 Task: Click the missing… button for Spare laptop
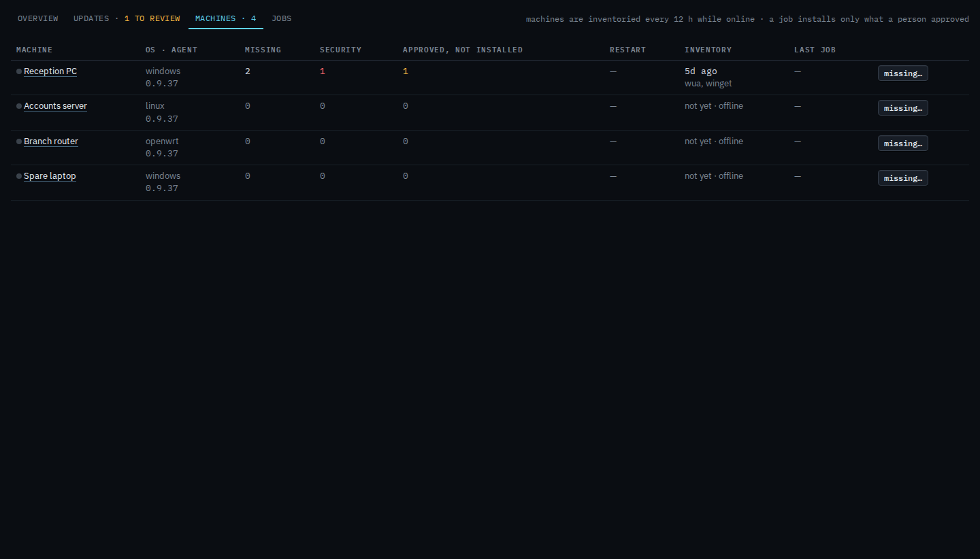point(903,178)
